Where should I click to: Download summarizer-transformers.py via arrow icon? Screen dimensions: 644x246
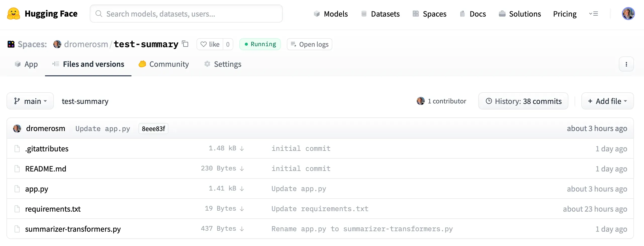242,229
